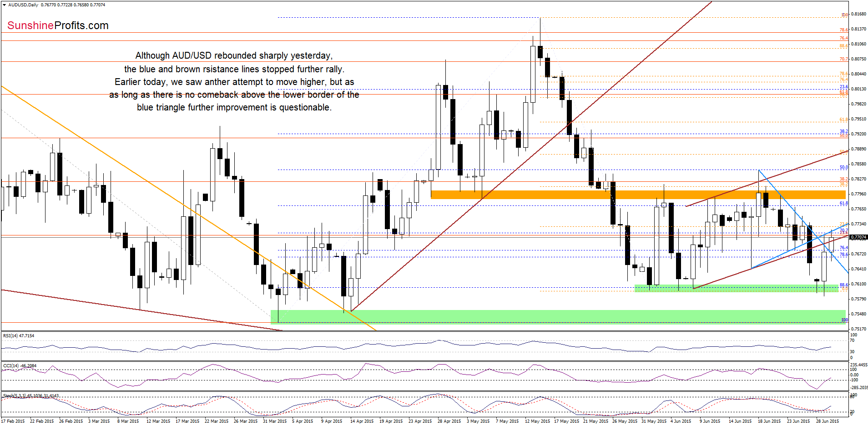Click the 235.4455 CCI scale value
This screenshot has height=425, width=868.
click(x=859, y=365)
